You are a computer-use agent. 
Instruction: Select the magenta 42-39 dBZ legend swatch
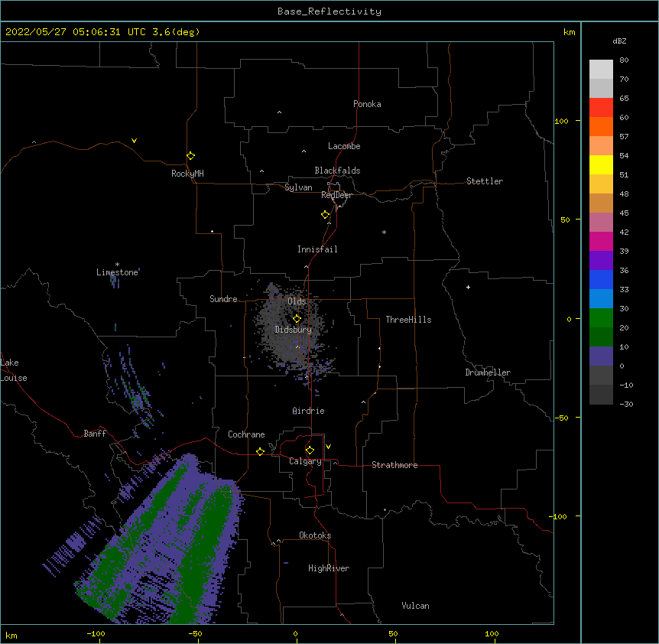[x=601, y=242]
